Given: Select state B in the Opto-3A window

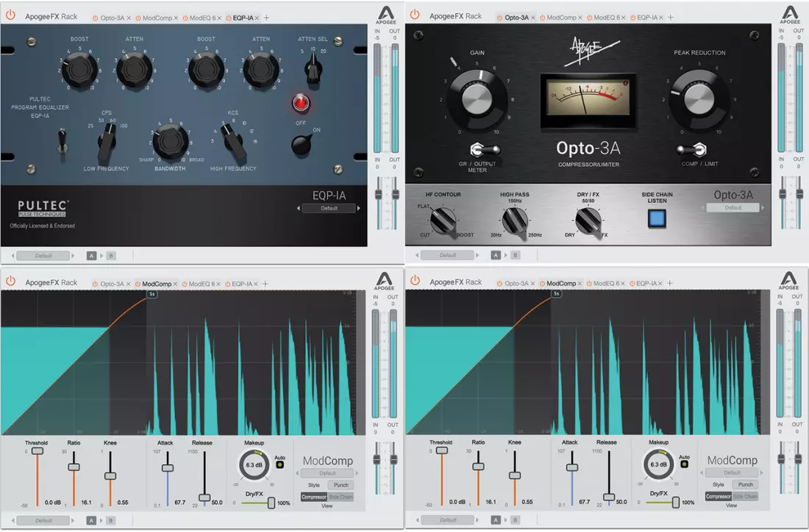Looking at the screenshot, I should [x=515, y=255].
